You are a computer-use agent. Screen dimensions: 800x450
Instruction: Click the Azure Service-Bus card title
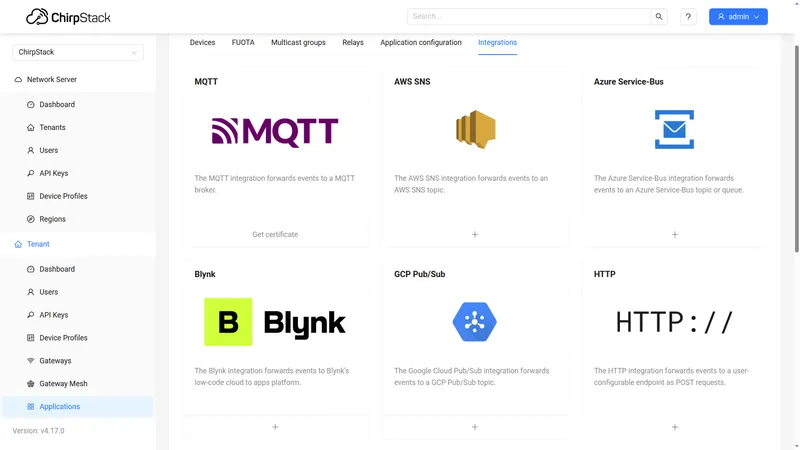pyautogui.click(x=629, y=82)
